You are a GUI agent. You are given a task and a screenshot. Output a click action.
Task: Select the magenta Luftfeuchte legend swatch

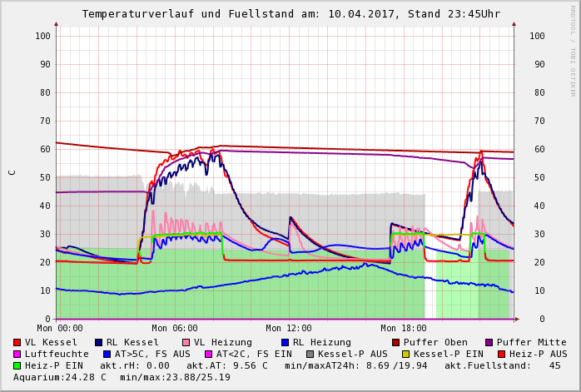[x=17, y=355]
